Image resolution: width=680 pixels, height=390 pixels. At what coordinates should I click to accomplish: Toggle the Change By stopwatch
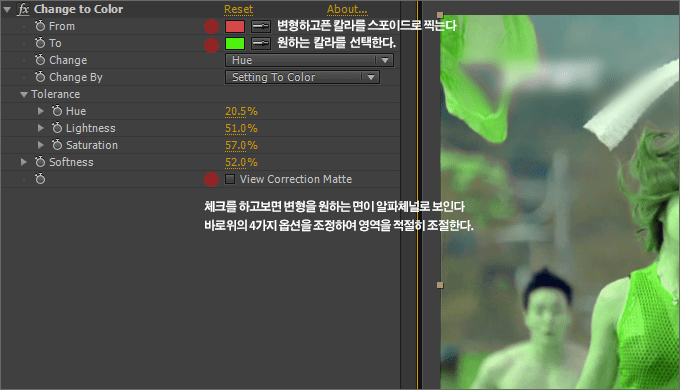(x=40, y=77)
